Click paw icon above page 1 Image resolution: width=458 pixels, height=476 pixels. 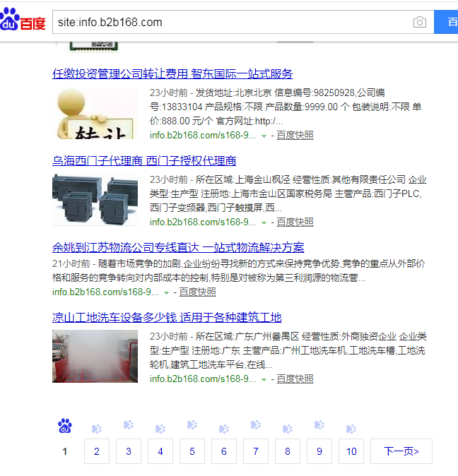(65, 426)
